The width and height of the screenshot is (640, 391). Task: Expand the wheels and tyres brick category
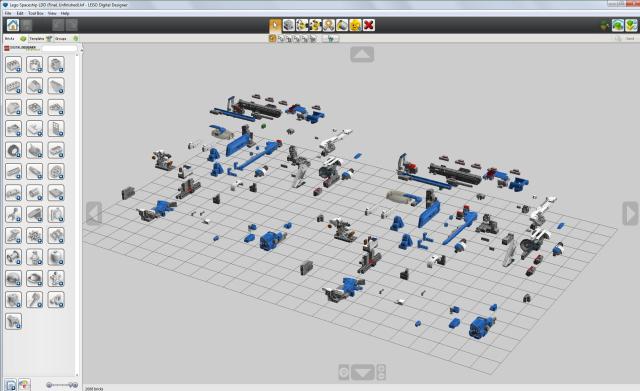tap(13, 150)
